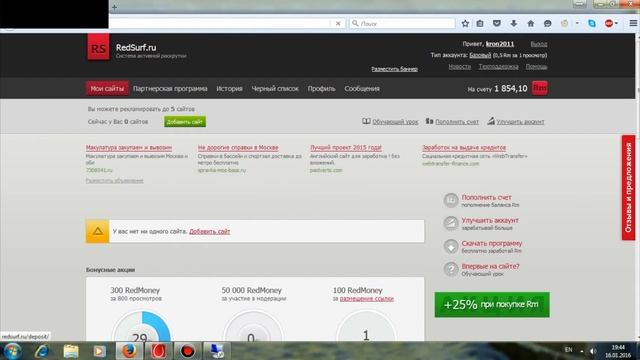
Task: Click the RedSurf.ru RS logo
Action: pos(98,47)
